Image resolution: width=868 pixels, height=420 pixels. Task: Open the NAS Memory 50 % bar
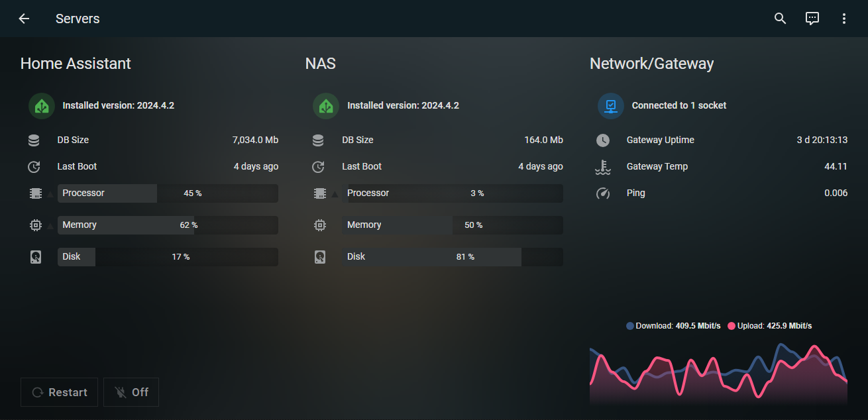(453, 225)
